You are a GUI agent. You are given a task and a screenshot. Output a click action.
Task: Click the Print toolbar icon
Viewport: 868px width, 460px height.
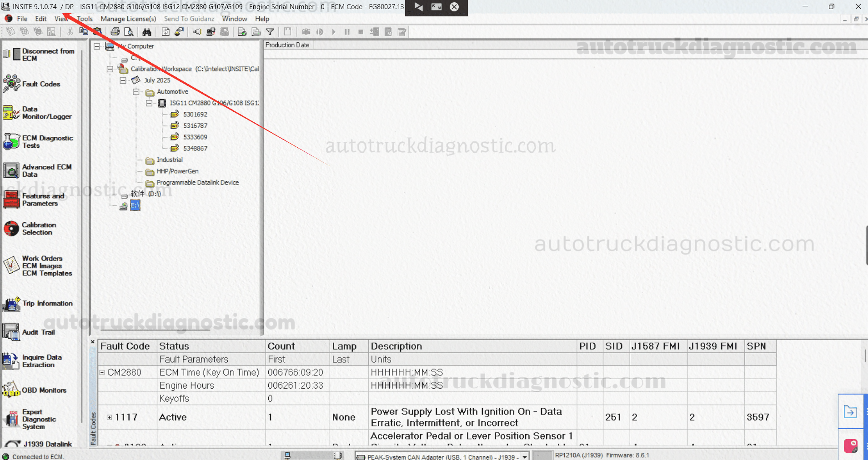[x=115, y=32]
